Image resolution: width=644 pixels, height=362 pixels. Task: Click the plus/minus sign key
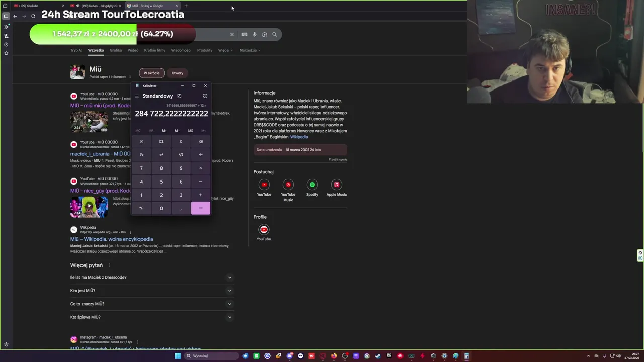[141, 208]
